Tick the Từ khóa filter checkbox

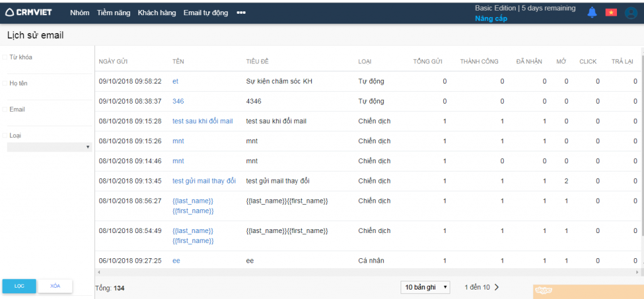pyautogui.click(x=5, y=57)
